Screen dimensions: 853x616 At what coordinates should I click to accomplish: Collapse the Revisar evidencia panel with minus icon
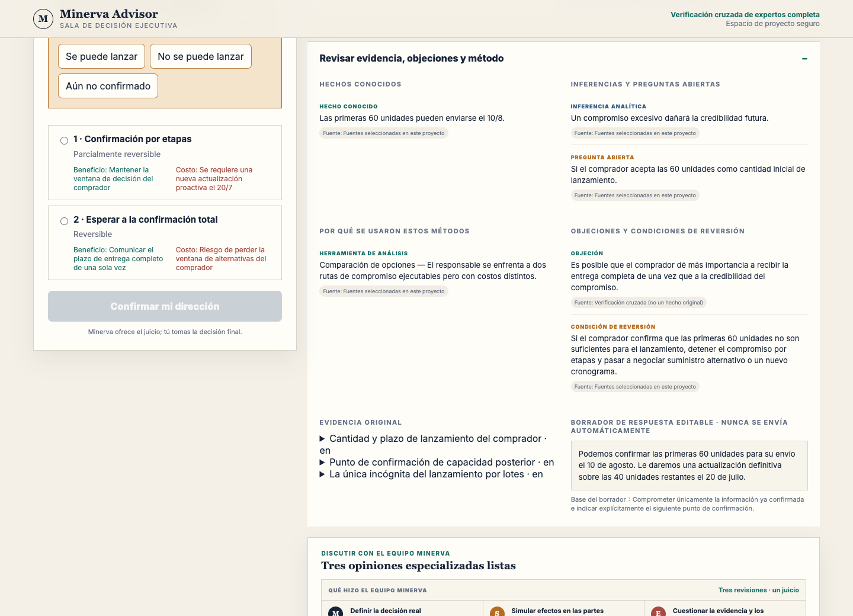pyautogui.click(x=804, y=59)
